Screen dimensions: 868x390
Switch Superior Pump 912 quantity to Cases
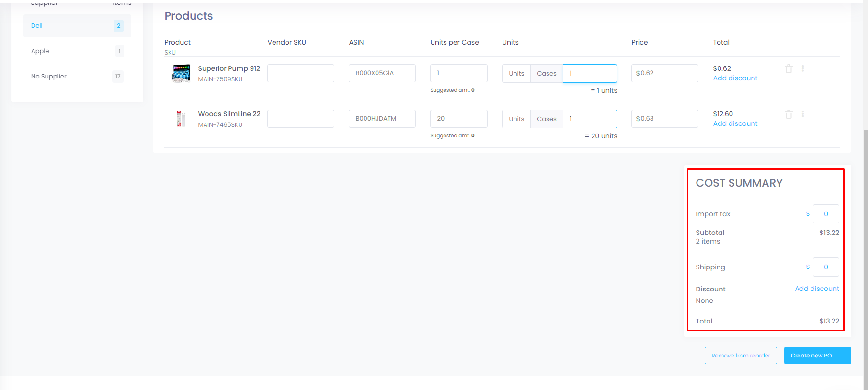tap(547, 73)
